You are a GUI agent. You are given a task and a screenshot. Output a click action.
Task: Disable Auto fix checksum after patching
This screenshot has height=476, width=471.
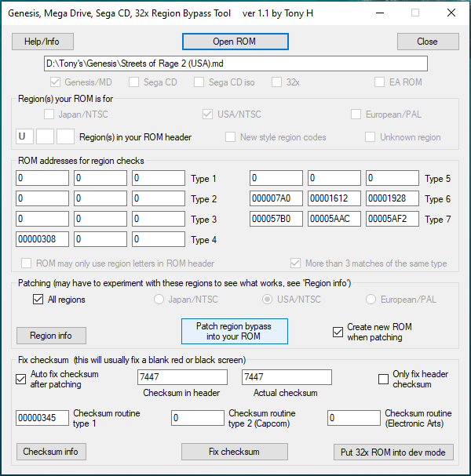coord(21,380)
